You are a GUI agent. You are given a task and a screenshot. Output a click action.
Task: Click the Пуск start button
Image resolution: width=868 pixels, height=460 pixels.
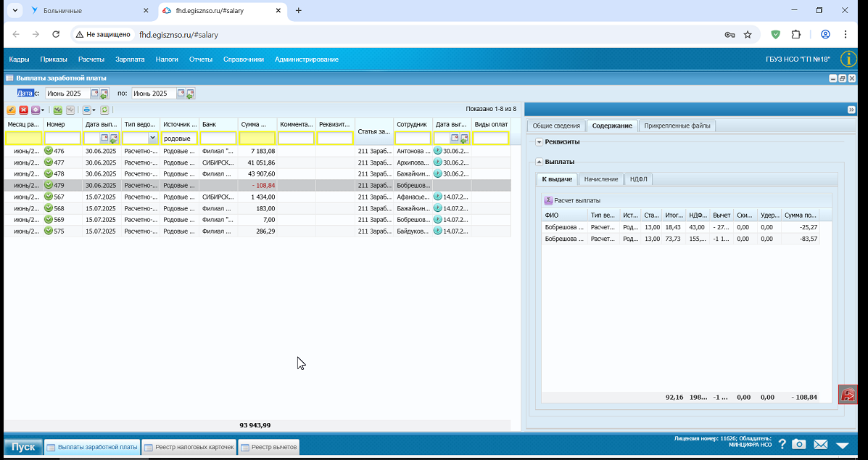[x=23, y=447]
